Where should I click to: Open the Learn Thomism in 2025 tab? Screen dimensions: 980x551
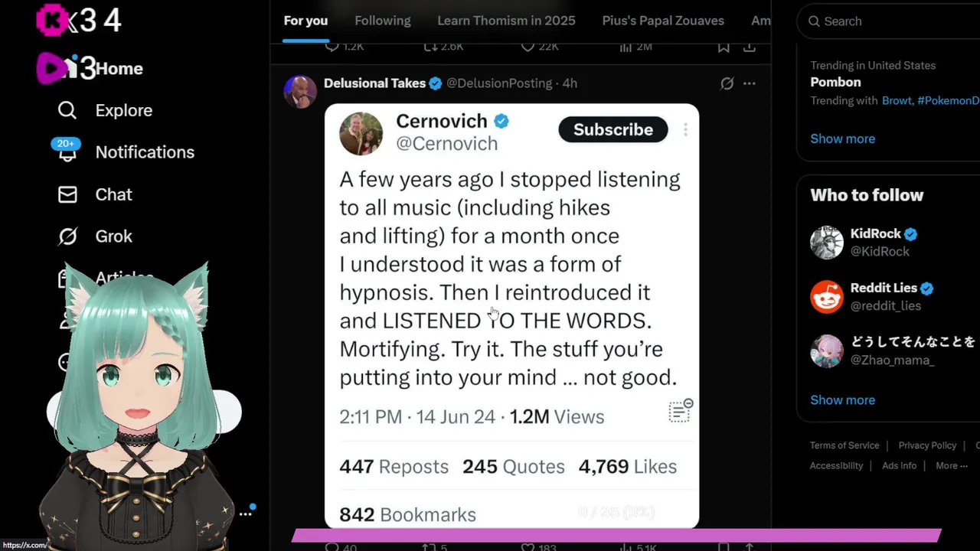pos(506,21)
